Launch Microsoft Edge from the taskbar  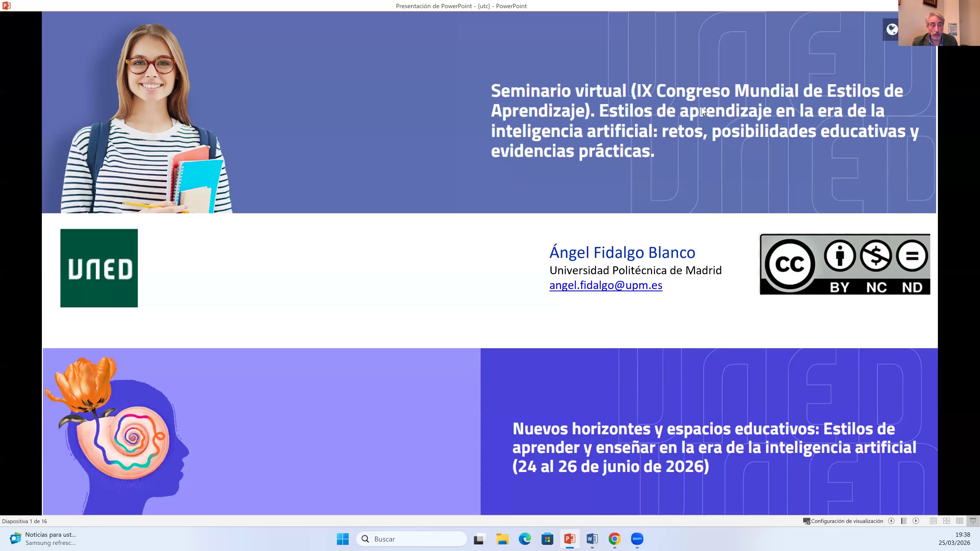click(525, 539)
